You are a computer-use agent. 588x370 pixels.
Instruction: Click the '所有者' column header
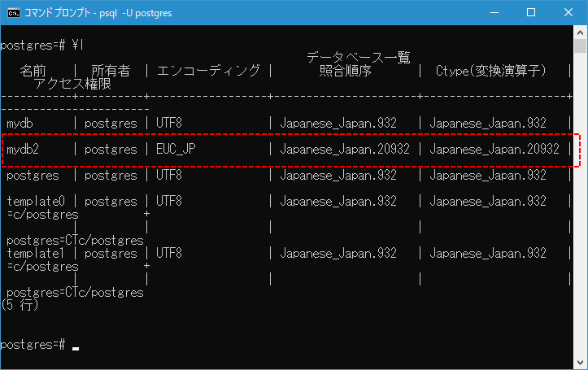pos(111,71)
